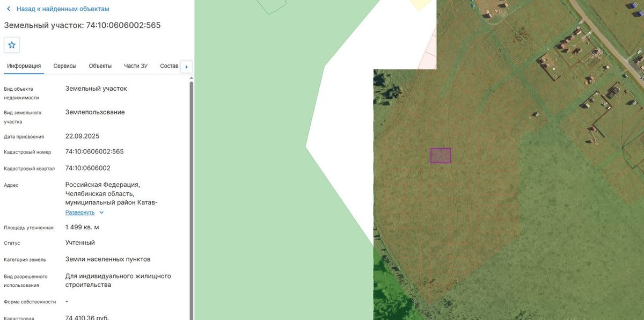Image resolution: width=644 pixels, height=320 pixels.
Task: Open the "Информация" tab
Action: click(24, 66)
